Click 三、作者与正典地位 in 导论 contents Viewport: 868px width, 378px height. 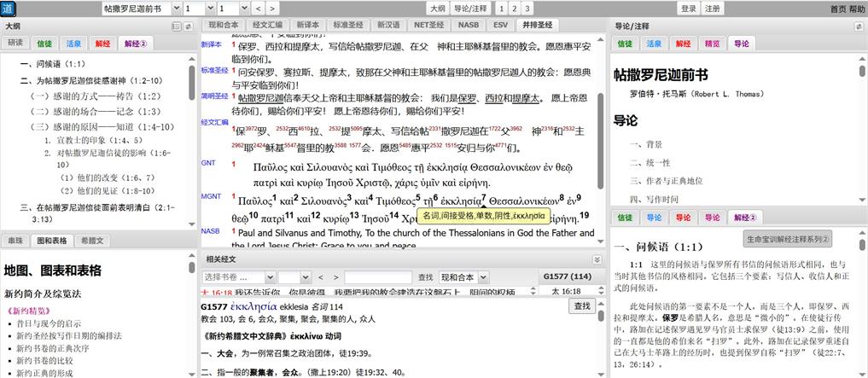tap(666, 181)
